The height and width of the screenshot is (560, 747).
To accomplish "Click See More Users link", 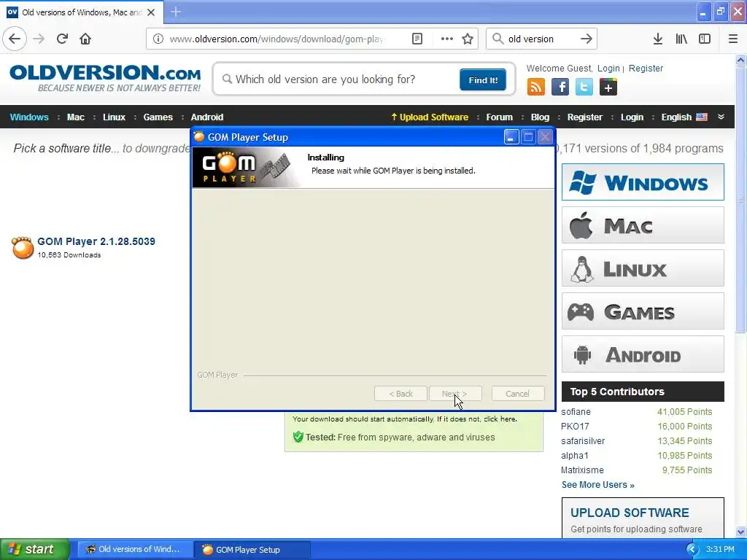I will [598, 485].
